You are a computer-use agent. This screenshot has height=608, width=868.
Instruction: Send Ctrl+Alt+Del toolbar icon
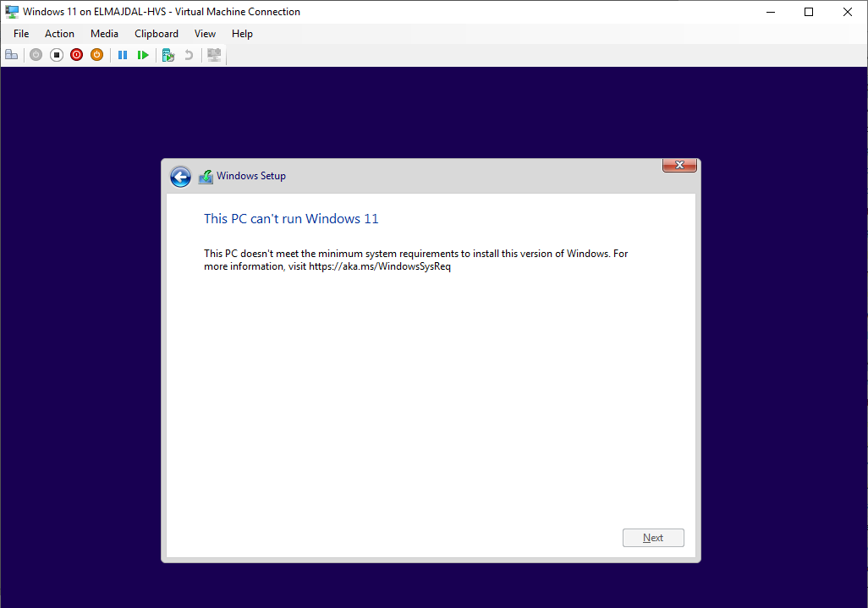coord(12,55)
